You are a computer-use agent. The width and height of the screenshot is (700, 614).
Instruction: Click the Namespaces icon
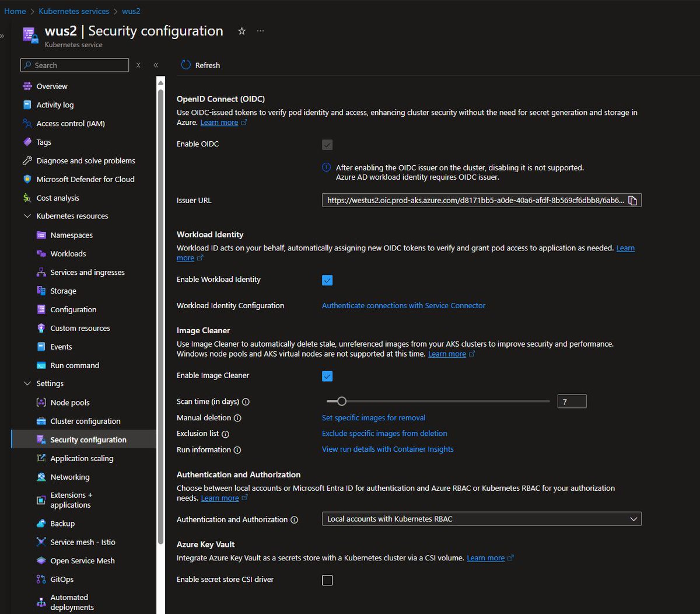(41, 235)
